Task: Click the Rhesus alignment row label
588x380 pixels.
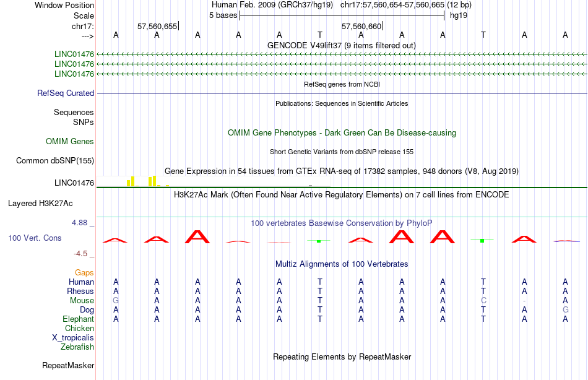Action: tap(80, 291)
